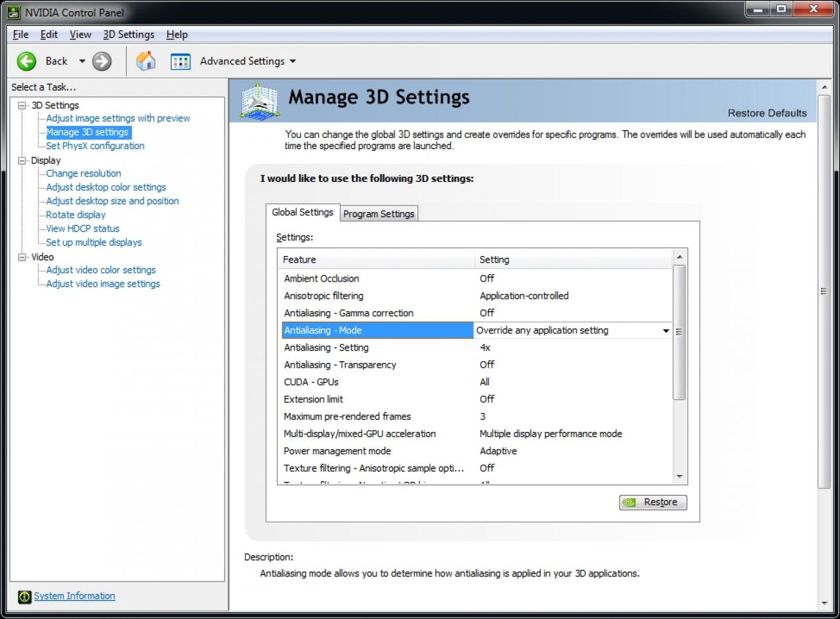Click the NVIDIA Control Panel title bar icon
Screen dimensions: 840x619
(13, 12)
